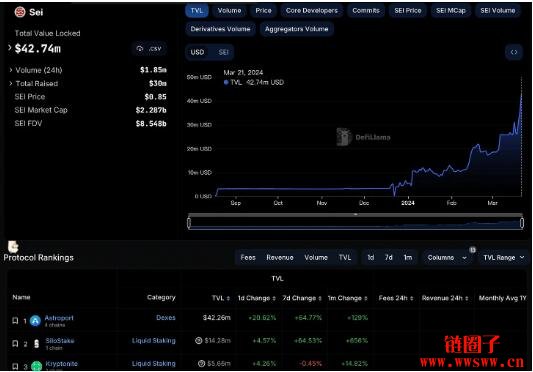
Task: Open the Columns dropdown
Action: (x=447, y=258)
